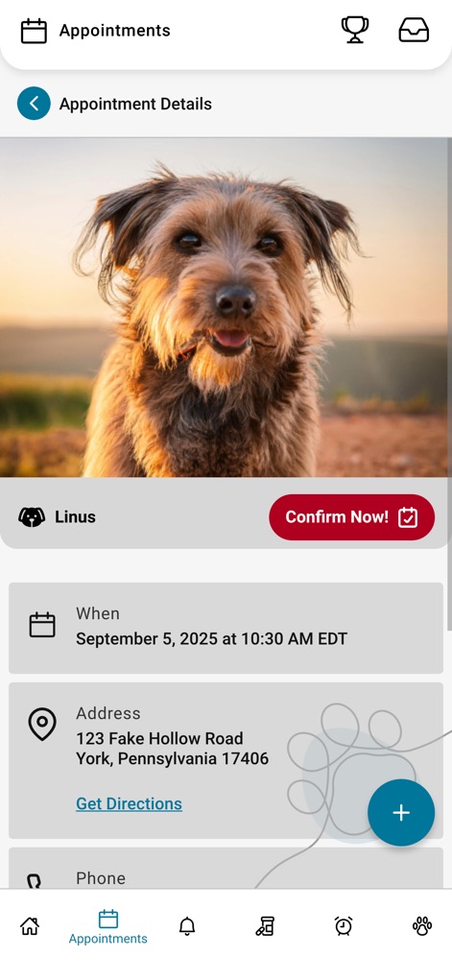452x980 pixels.
Task: Tap the Home icon in the bottom bar
Action: [x=30, y=925]
